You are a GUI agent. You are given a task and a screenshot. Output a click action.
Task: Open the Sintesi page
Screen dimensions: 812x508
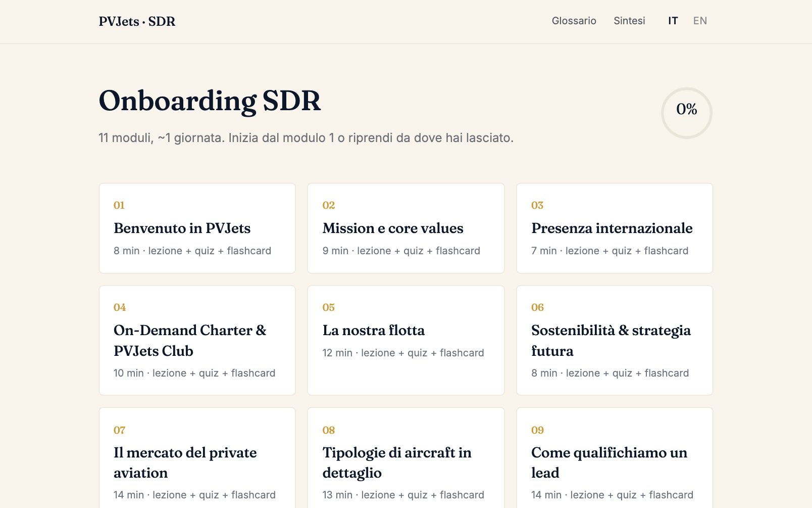pos(629,21)
